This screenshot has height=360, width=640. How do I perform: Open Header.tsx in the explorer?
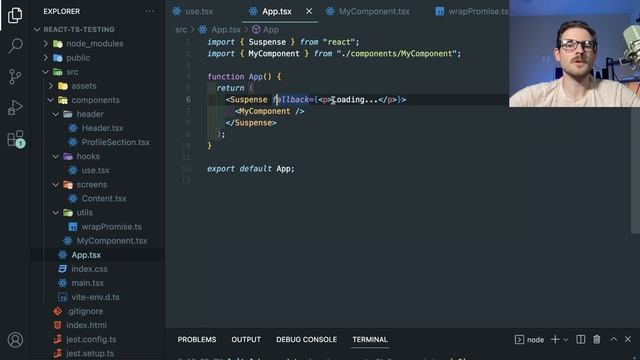[x=102, y=128]
